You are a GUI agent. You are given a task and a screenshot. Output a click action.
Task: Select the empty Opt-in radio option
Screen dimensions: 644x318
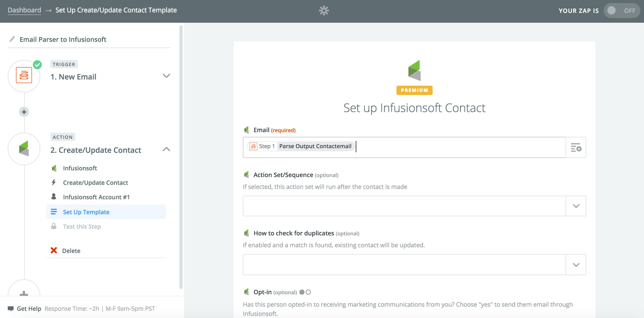tap(308, 292)
